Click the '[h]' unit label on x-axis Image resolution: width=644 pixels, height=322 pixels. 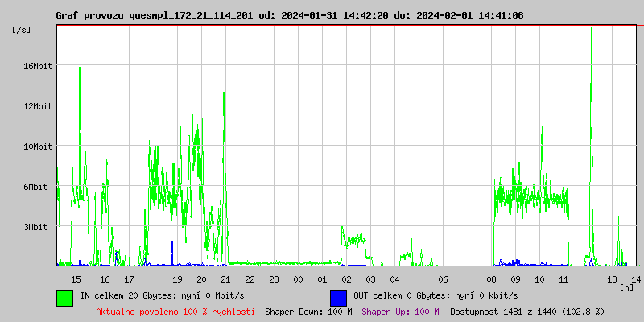626,287
